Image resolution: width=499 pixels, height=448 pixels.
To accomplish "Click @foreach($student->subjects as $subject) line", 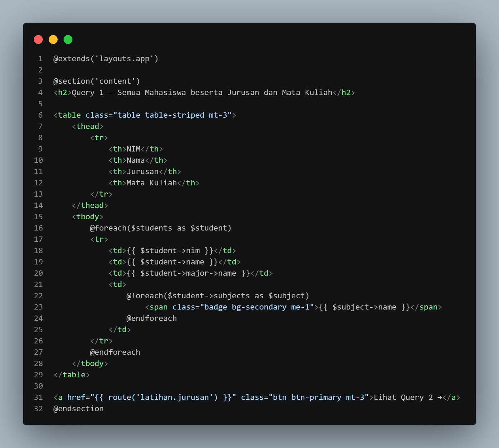I will tap(218, 296).
